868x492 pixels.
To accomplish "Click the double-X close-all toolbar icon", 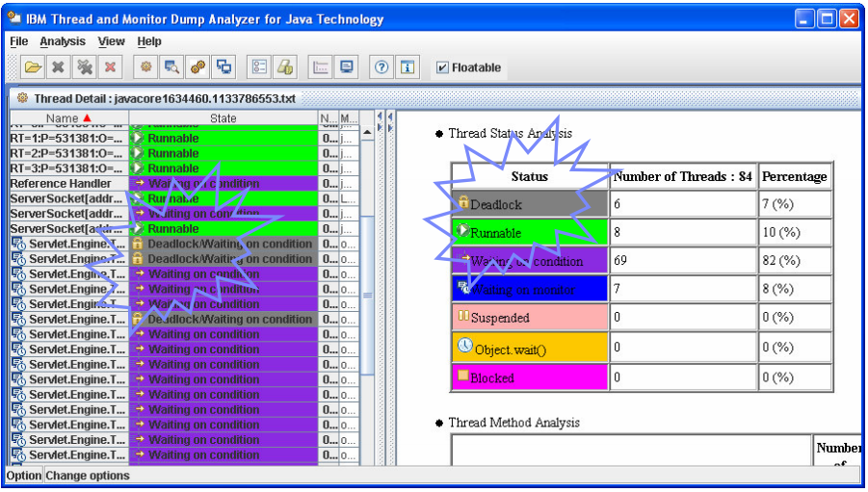I will point(85,67).
